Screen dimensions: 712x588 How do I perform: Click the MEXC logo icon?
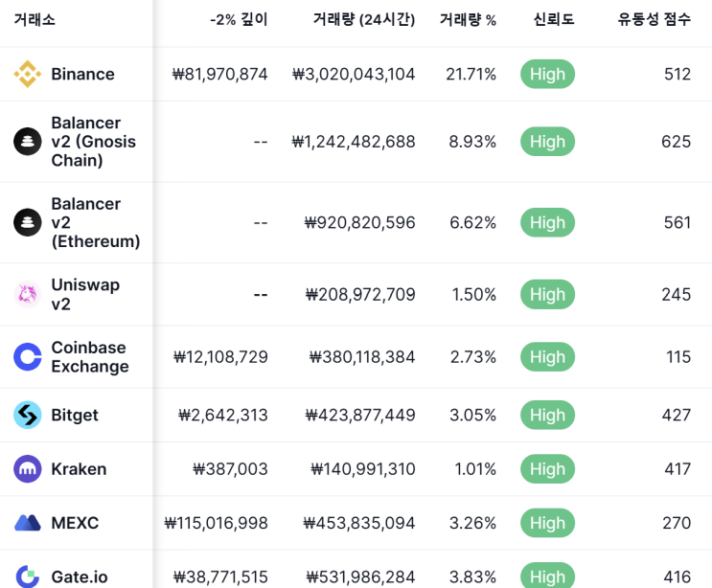tap(28, 523)
